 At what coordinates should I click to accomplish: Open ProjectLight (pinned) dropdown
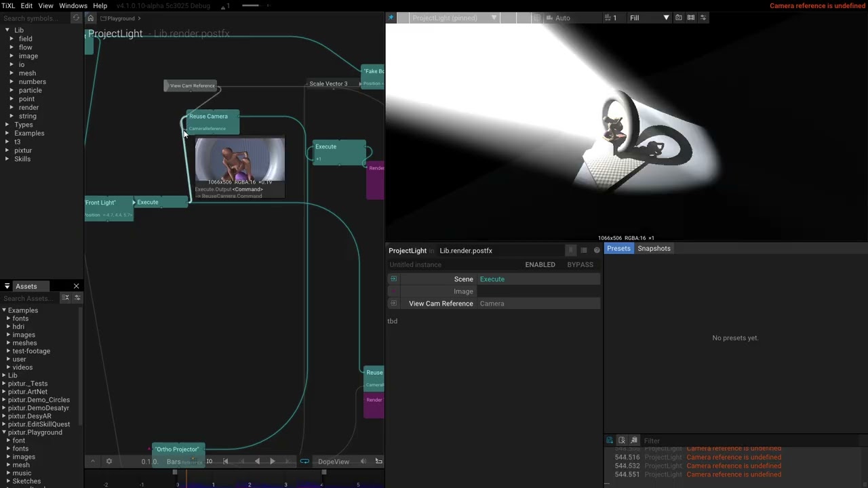(x=455, y=18)
